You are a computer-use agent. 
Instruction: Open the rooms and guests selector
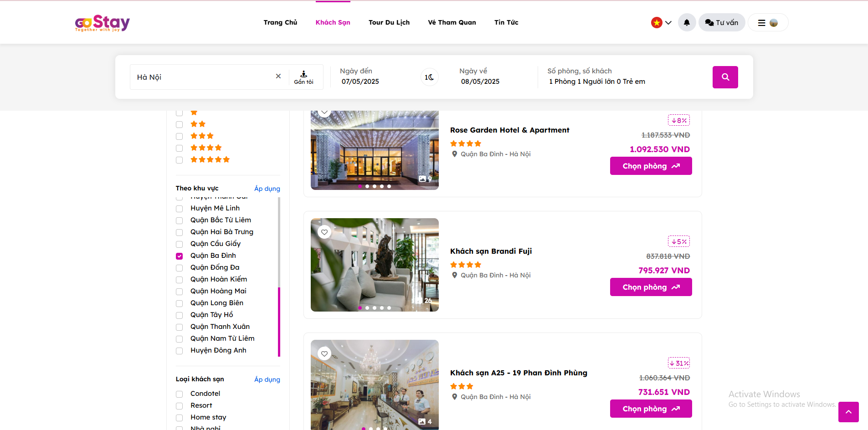[x=597, y=77]
